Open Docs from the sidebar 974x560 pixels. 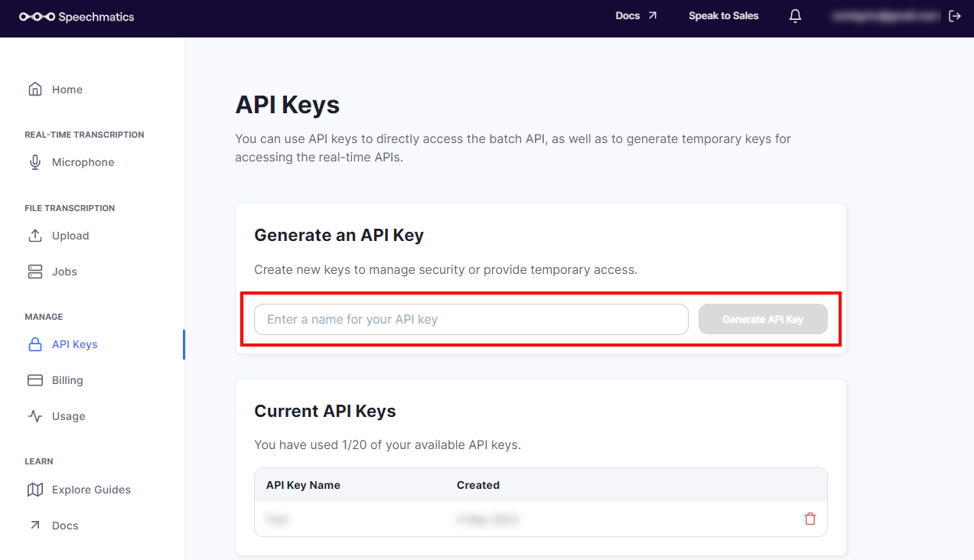click(x=65, y=526)
